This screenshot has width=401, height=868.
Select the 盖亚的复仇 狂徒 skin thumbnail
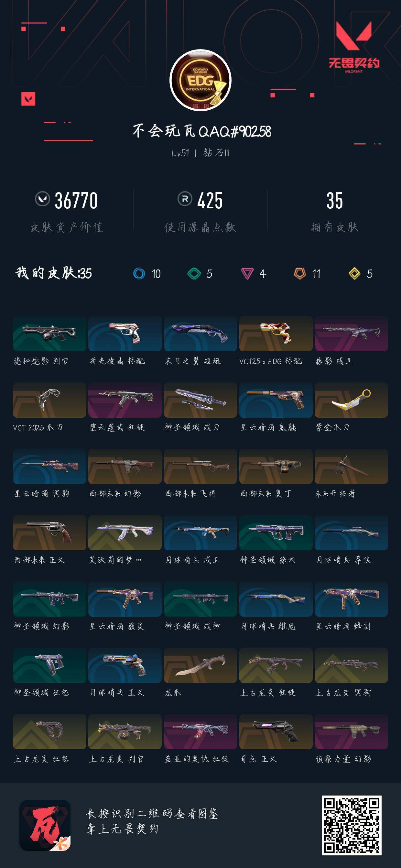pos(200,731)
